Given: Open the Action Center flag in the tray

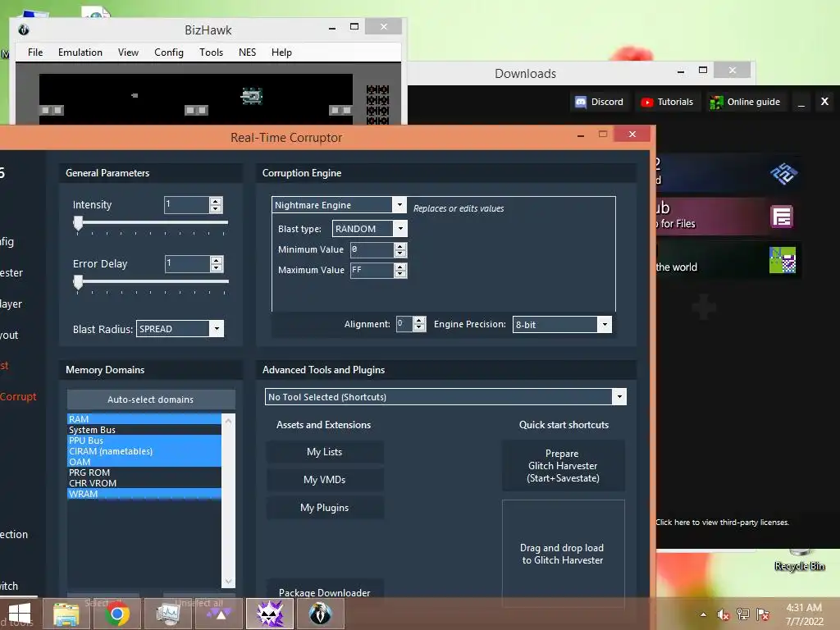Looking at the screenshot, I should [763, 614].
